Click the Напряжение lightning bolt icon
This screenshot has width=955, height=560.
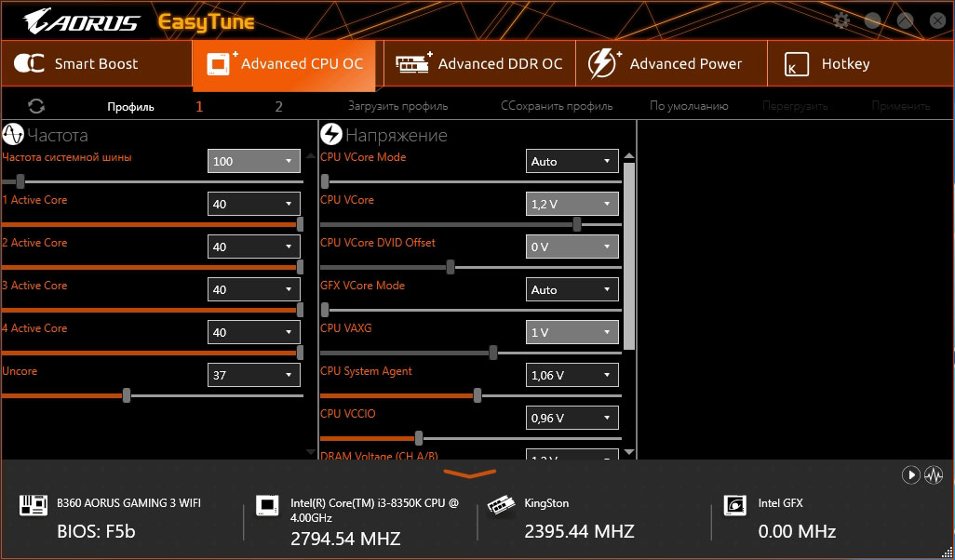[331, 135]
